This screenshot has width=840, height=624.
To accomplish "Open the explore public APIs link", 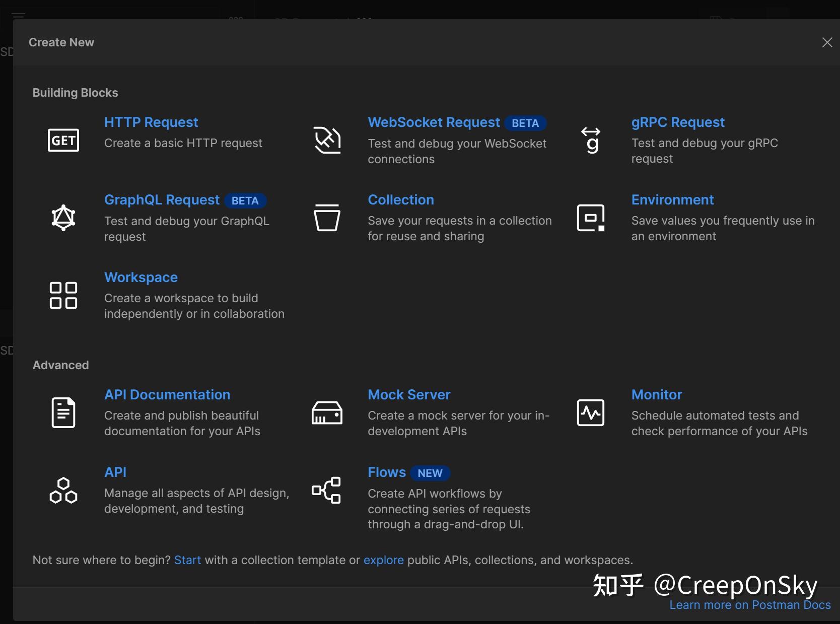I will 383,560.
